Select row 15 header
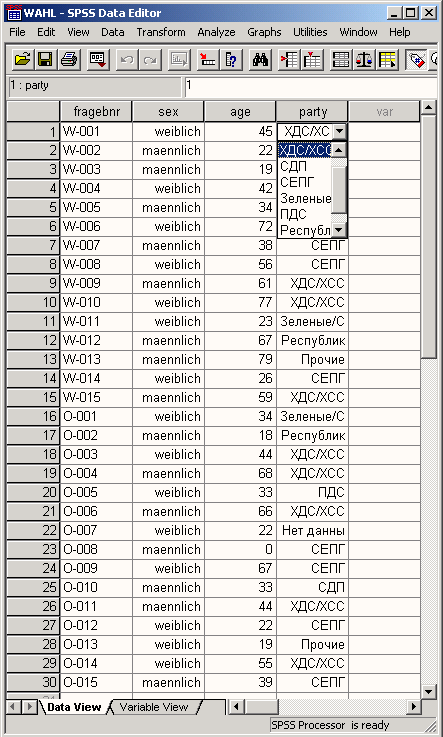 (33, 397)
